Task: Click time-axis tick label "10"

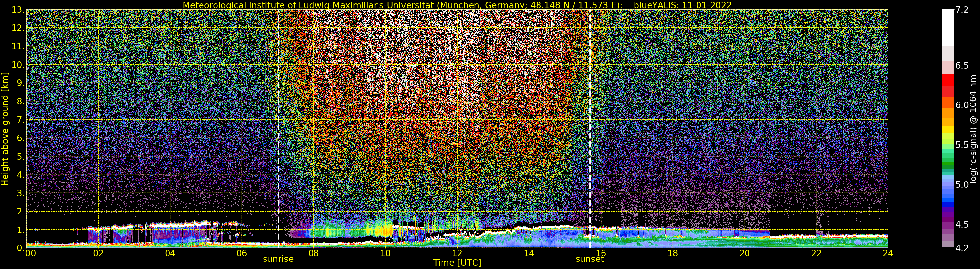Action: click(x=385, y=253)
